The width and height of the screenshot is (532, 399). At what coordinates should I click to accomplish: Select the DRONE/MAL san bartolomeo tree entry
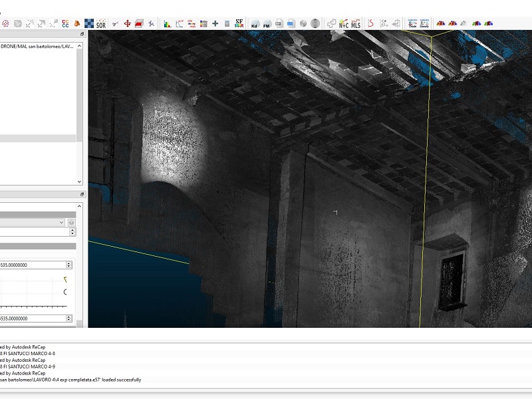(x=37, y=47)
